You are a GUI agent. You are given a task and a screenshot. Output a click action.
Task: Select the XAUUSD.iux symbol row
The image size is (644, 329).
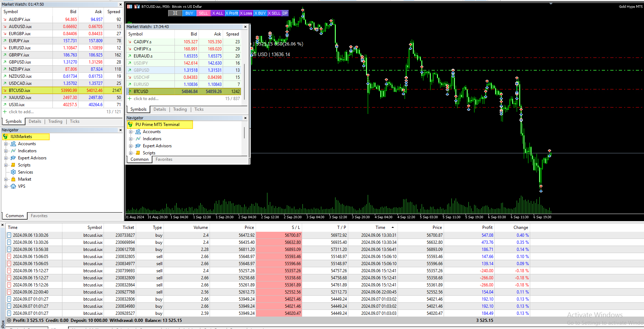62,98
